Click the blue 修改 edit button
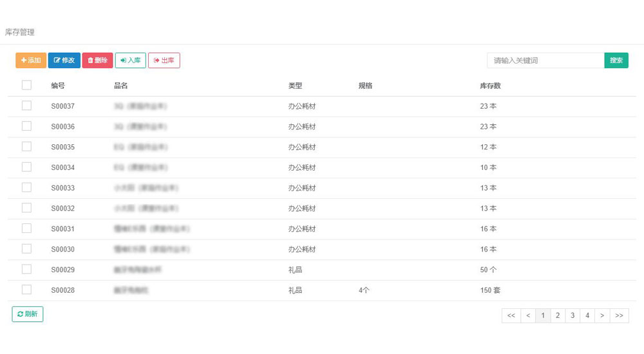Viewport: 644px width, 354px height. [64, 61]
